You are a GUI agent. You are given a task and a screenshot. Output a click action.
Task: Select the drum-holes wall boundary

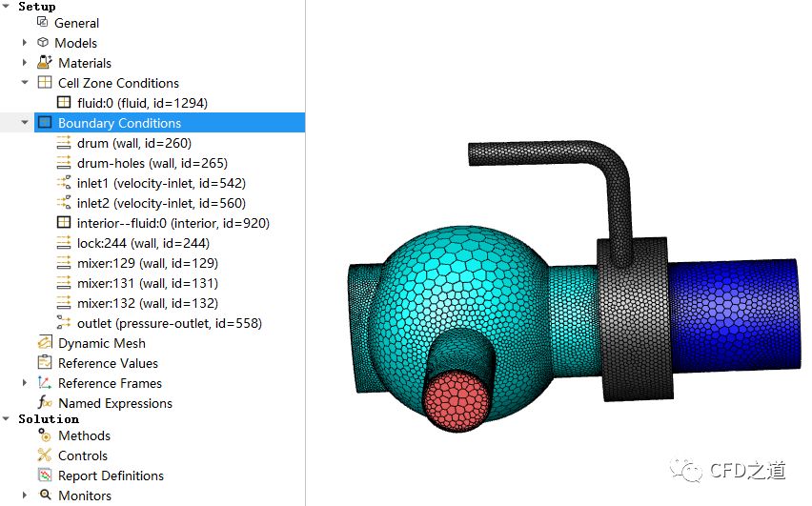(152, 163)
